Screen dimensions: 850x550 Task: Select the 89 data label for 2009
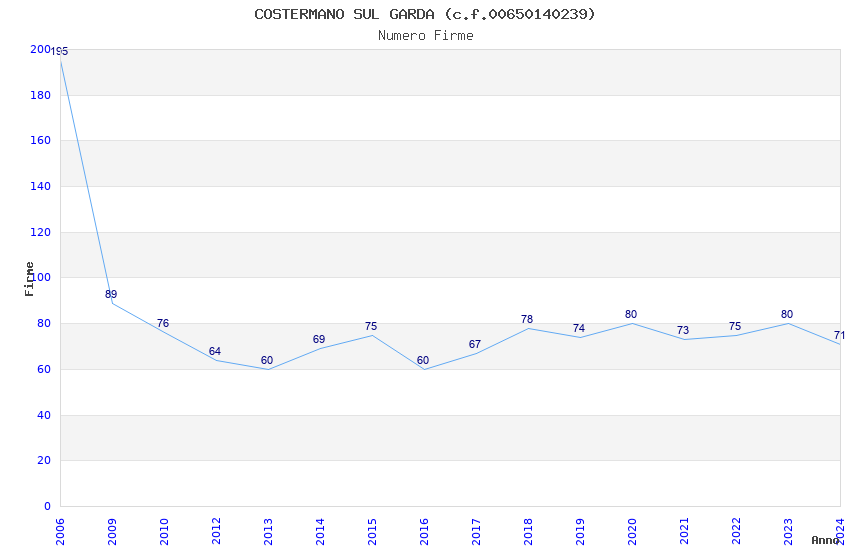[x=111, y=294]
